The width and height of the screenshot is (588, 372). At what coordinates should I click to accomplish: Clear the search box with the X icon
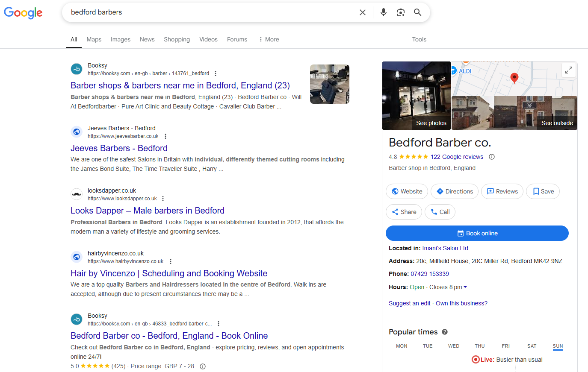click(x=363, y=12)
